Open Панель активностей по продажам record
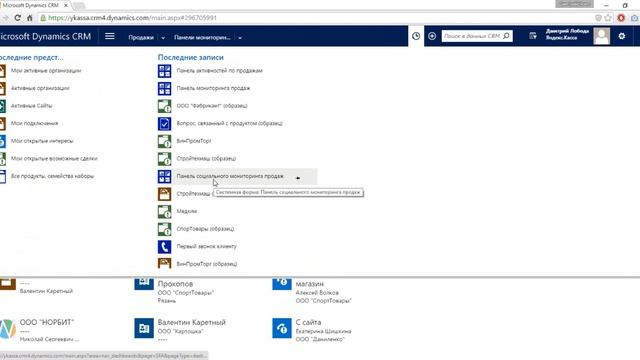This screenshot has height=360, width=640. point(220,71)
